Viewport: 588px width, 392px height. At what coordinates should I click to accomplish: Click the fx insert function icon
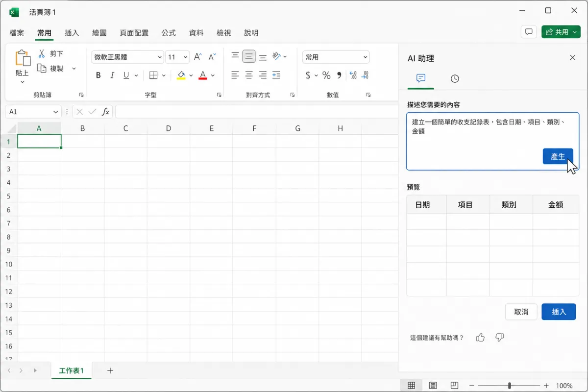(105, 112)
